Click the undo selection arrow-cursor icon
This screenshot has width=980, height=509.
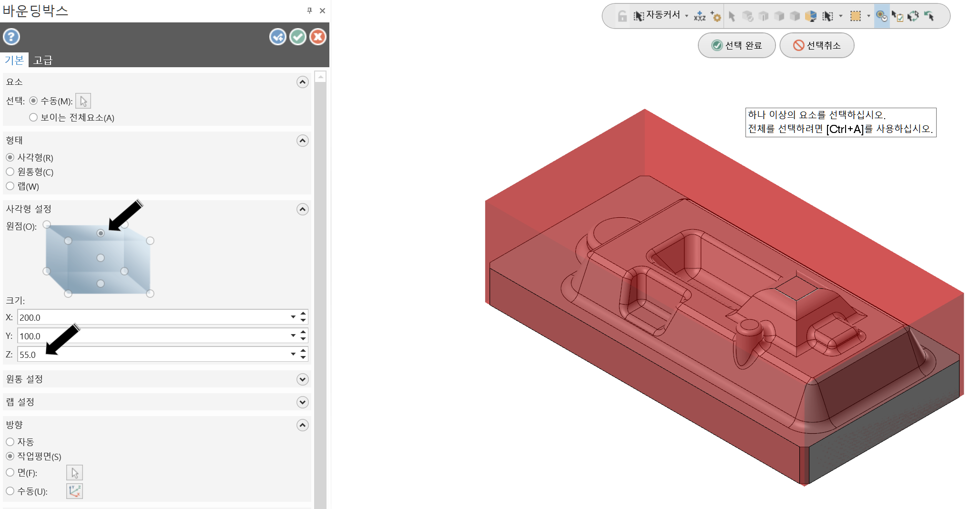929,16
